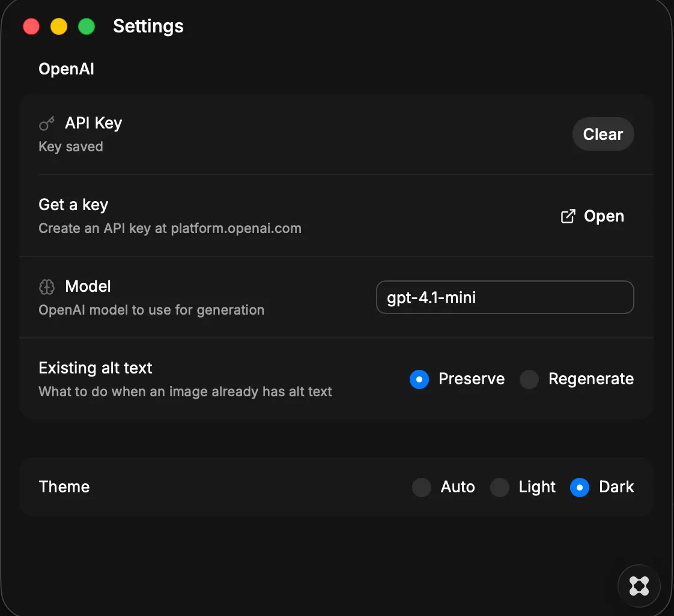Click 'Create an API key at platform.openai.com' text
This screenshot has width=674, height=616.
(170, 228)
